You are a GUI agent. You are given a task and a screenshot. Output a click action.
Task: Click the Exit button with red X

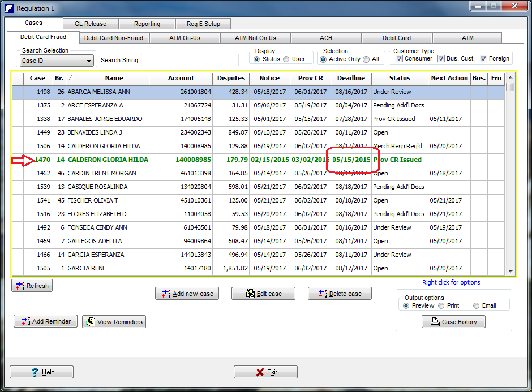tap(265, 372)
